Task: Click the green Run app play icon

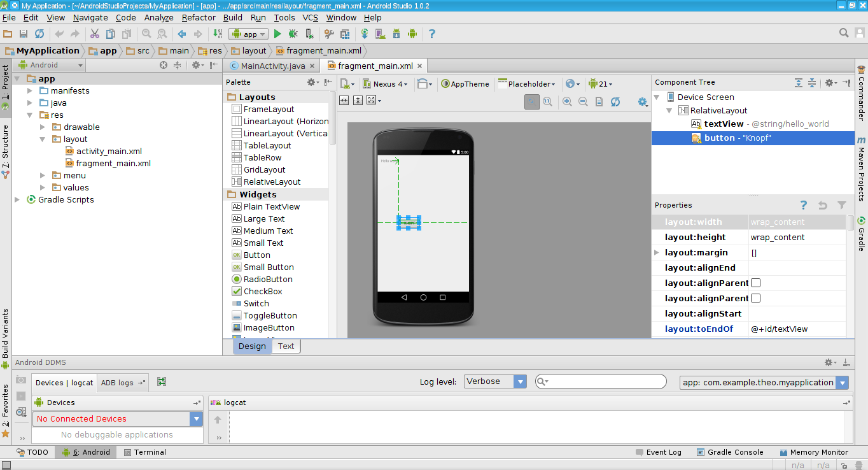Action: 277,34
